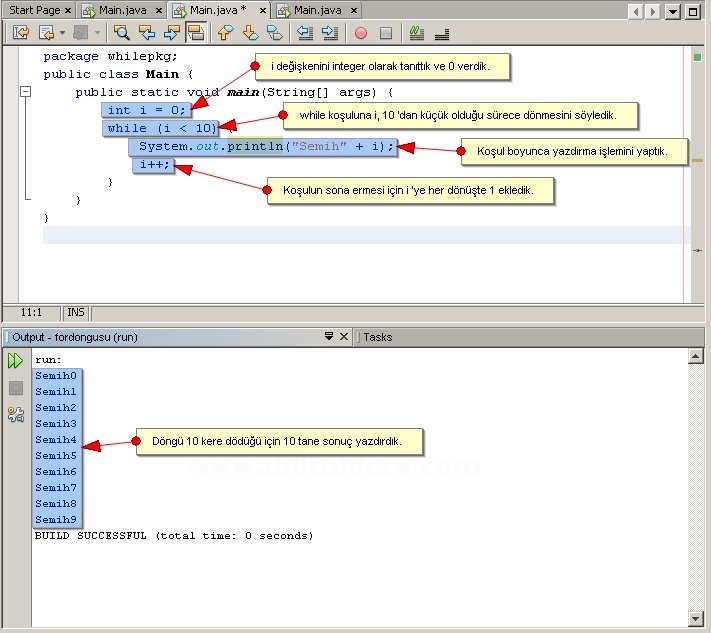Image resolution: width=711 pixels, height=633 pixels.
Task: Click the yellow mark in the error stripe
Action: 697,160
